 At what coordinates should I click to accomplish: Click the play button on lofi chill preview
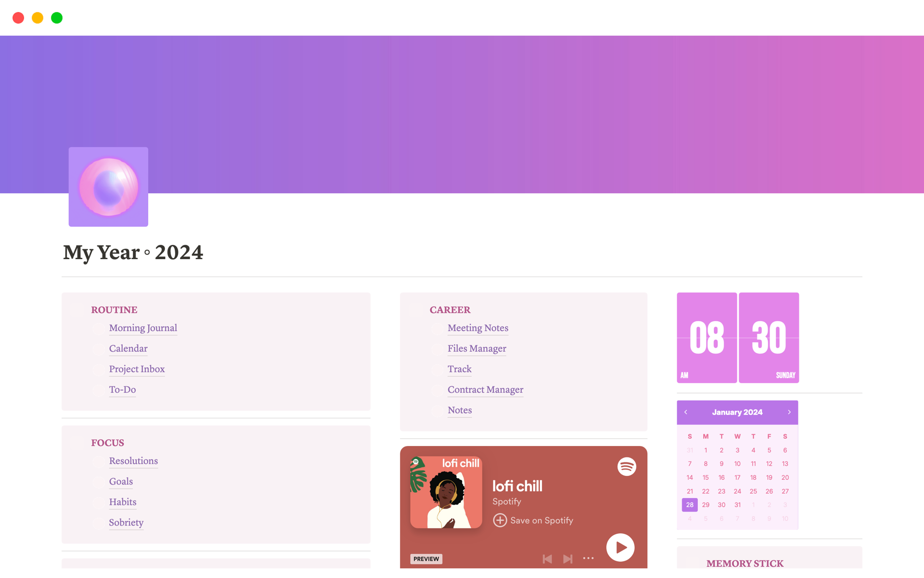(x=619, y=547)
